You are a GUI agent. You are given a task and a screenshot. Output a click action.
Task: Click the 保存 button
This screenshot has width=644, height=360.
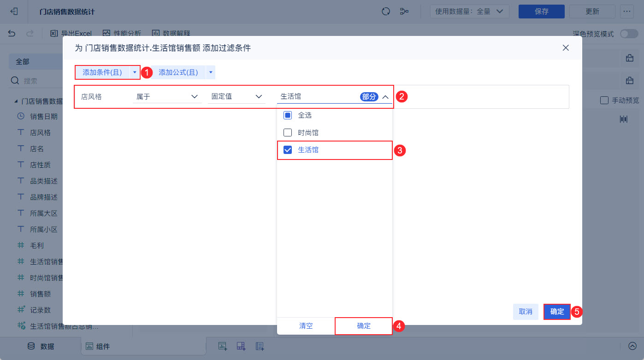pos(542,12)
